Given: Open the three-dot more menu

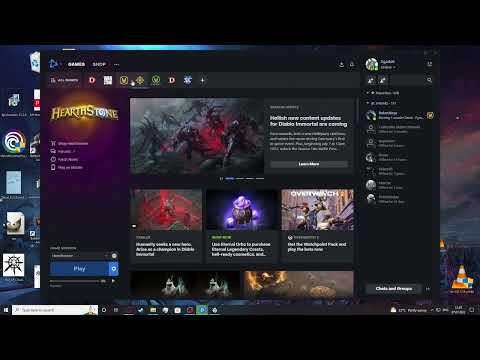Looking at the screenshot, I should [116, 64].
